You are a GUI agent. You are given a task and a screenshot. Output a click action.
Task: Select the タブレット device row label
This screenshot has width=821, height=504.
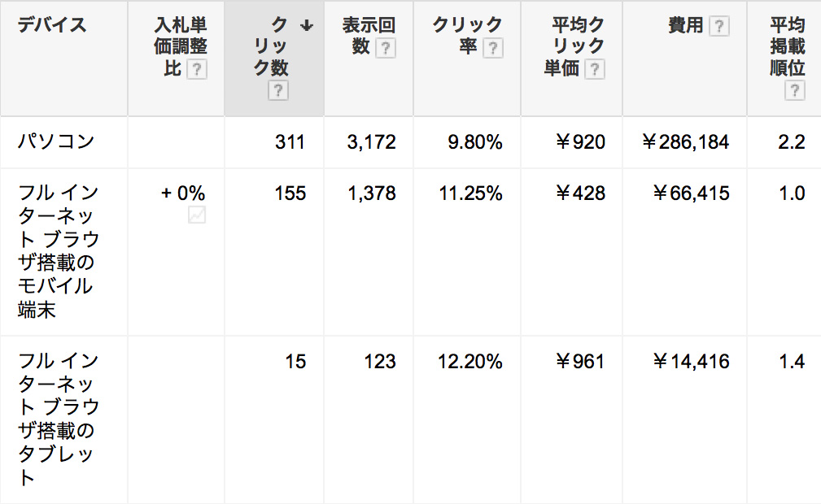coord(57,419)
